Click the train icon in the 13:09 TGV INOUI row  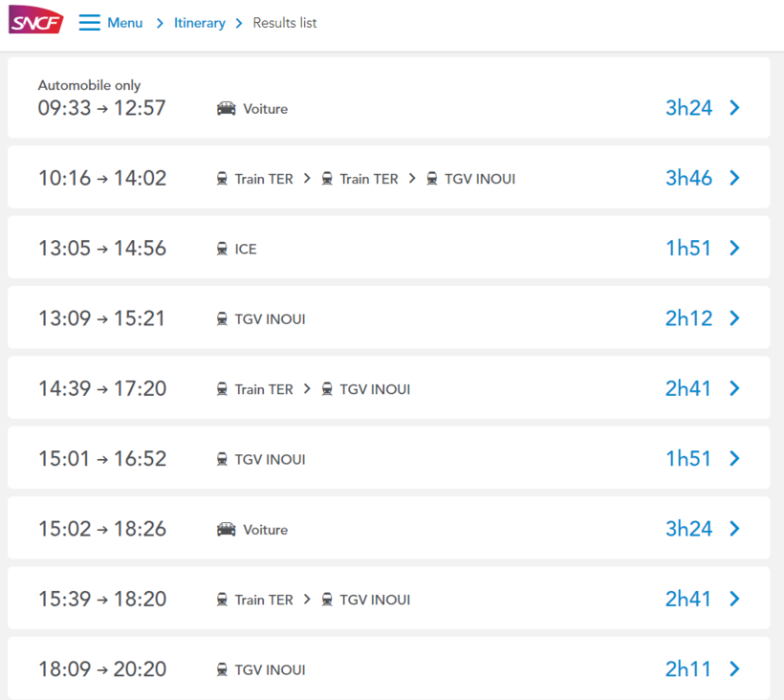[223, 319]
